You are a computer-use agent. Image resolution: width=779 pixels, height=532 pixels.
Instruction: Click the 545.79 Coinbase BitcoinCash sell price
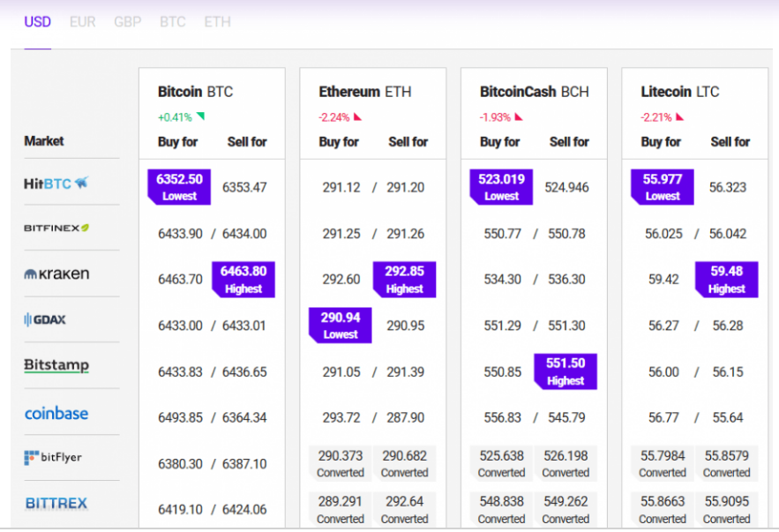click(567, 417)
